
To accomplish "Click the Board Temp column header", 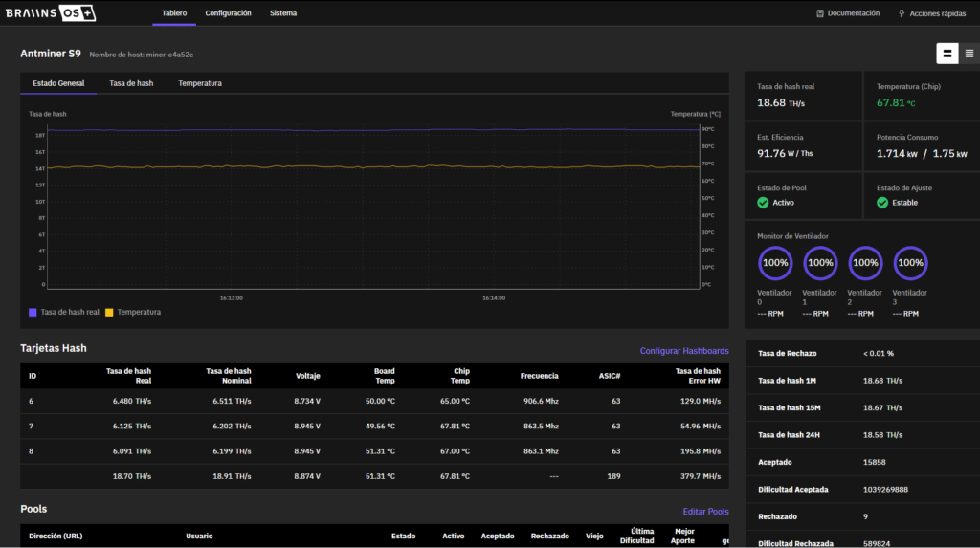I will pyautogui.click(x=385, y=376).
